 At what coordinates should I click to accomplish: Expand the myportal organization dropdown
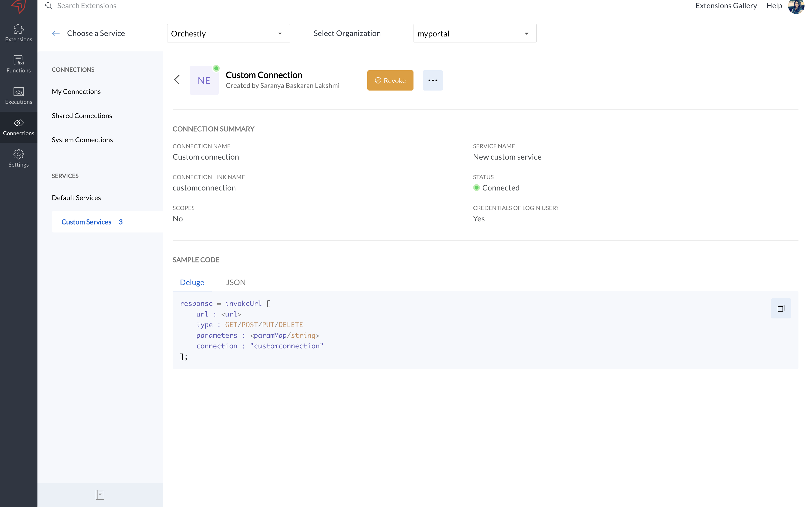pos(474,34)
